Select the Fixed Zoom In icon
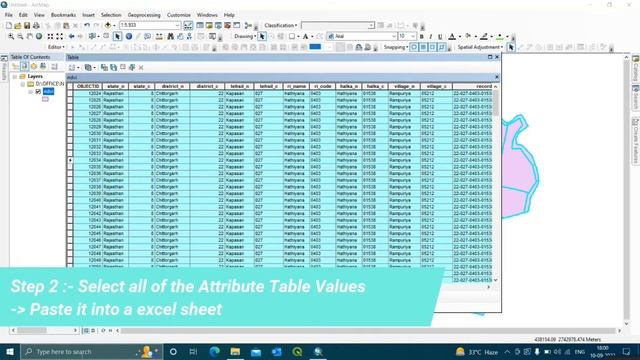Viewport: 640px width, 360px height. pos(50,37)
